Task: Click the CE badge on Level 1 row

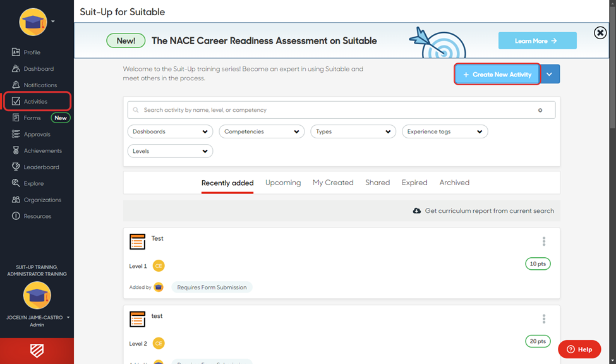Action: 159,266
